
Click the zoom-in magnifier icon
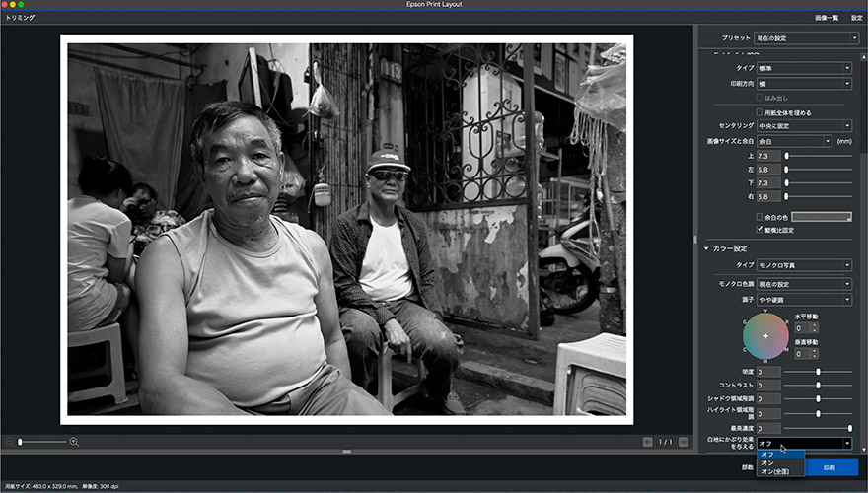(74, 442)
